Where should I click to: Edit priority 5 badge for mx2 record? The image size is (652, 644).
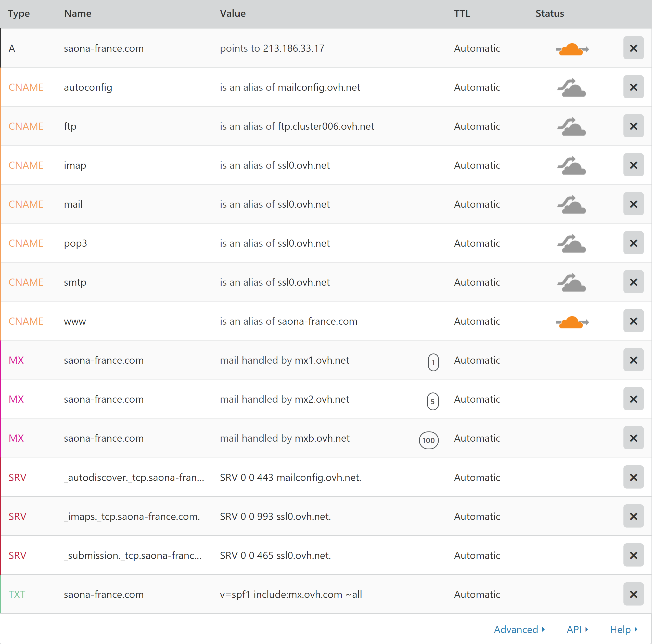click(x=433, y=401)
